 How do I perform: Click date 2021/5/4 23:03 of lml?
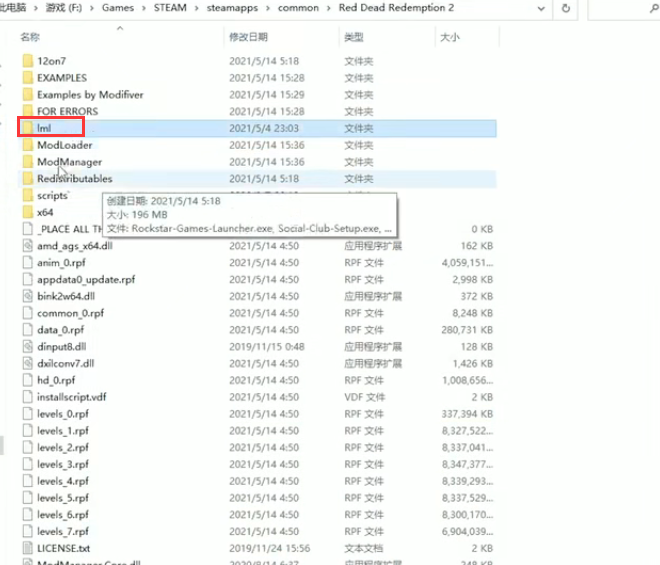[264, 128]
